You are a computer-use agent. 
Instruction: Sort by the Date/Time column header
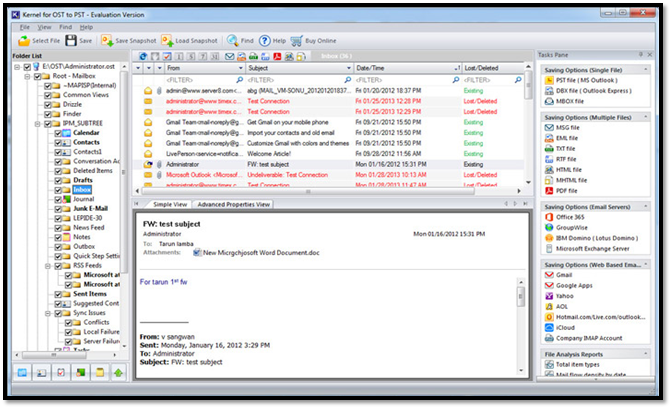[407, 68]
